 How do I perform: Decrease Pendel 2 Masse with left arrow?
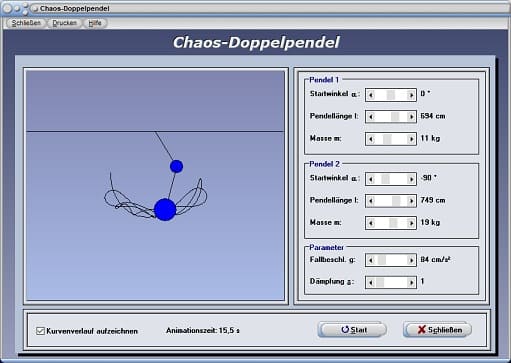click(371, 223)
